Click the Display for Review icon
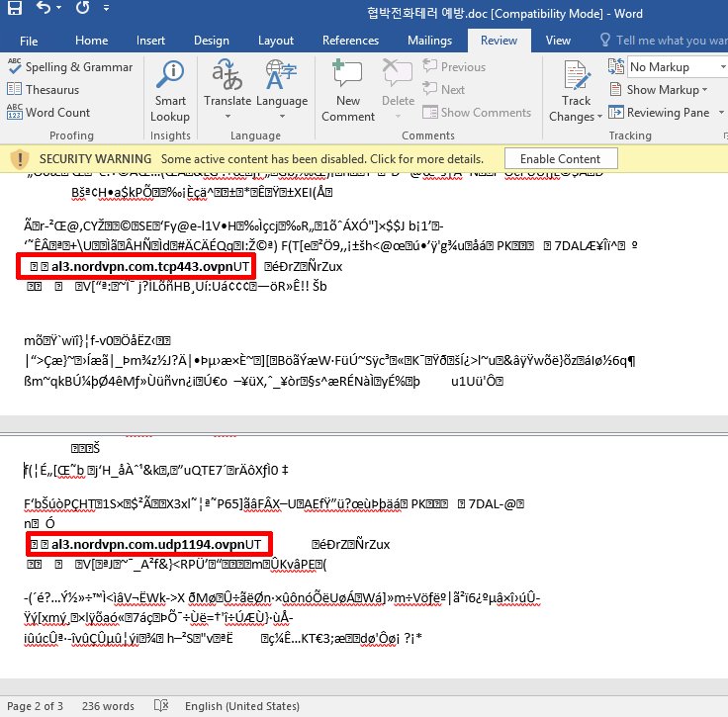728x717 pixels. point(616,67)
